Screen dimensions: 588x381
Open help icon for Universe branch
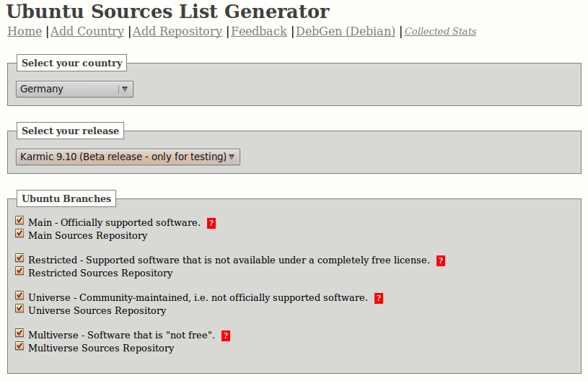click(x=379, y=298)
